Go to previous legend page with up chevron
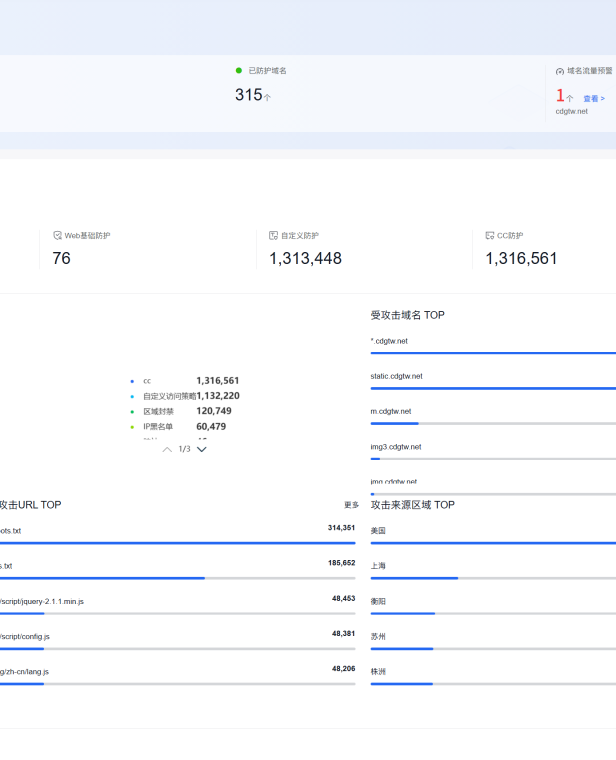 coord(167,449)
